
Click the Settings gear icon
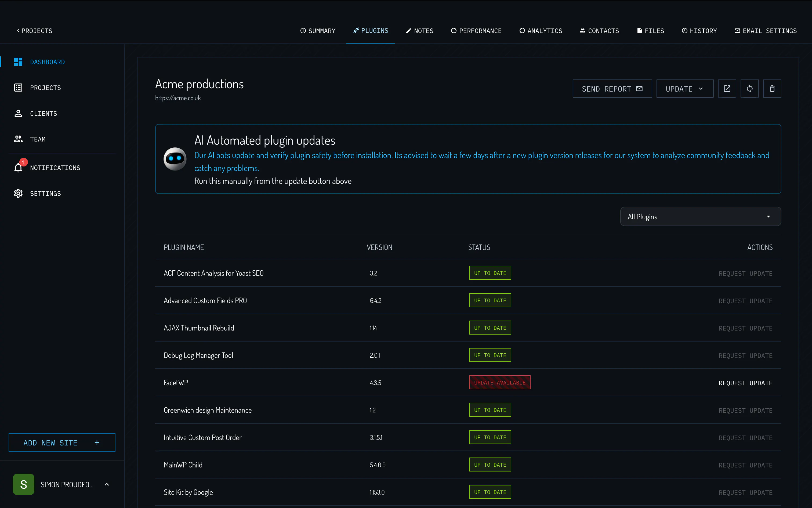(x=18, y=194)
